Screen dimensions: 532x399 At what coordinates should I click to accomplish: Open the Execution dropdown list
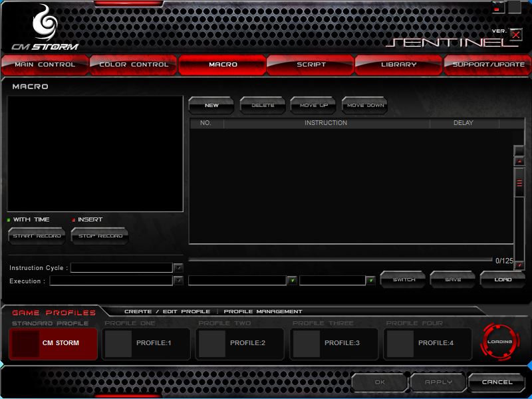[178, 281]
